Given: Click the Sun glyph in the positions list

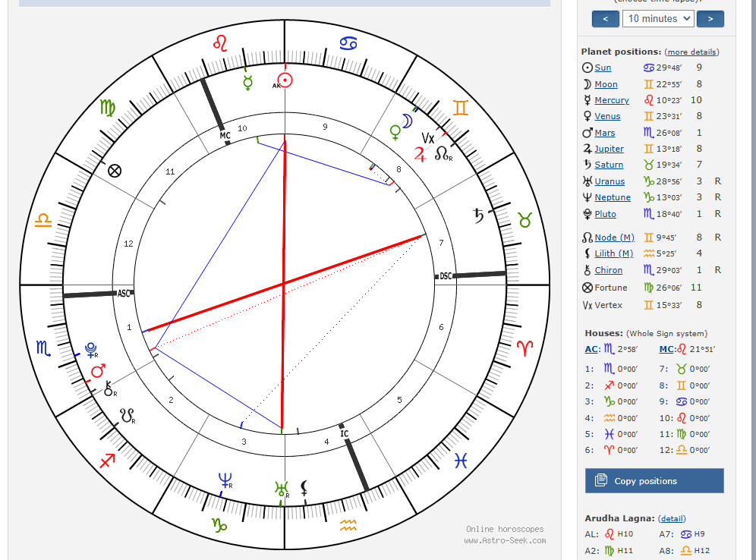Looking at the screenshot, I should pos(587,68).
